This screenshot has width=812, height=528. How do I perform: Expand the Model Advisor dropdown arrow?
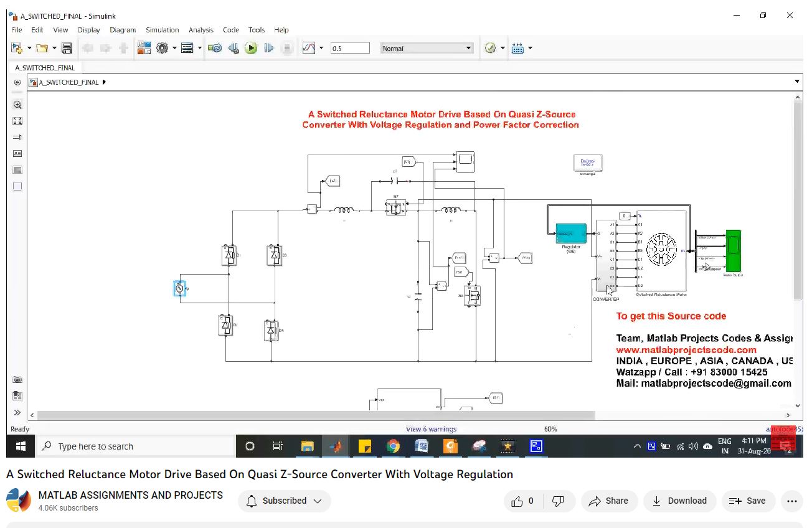(x=503, y=49)
